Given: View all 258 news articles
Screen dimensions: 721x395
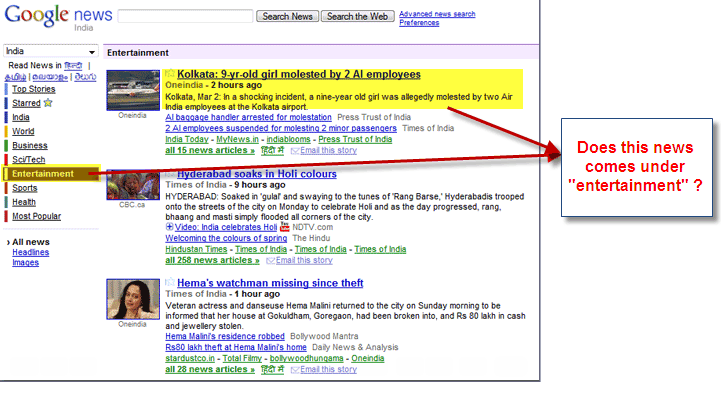Looking at the screenshot, I should pos(212,260).
